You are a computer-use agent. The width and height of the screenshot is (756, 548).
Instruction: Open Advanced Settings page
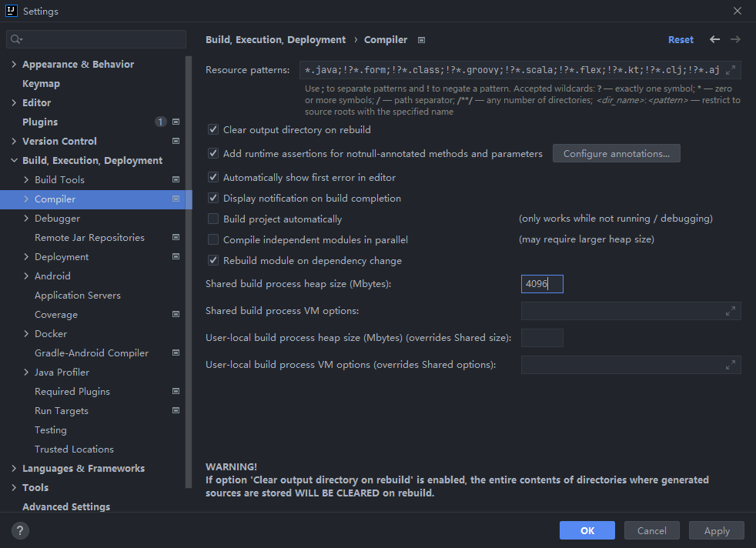[66, 506]
